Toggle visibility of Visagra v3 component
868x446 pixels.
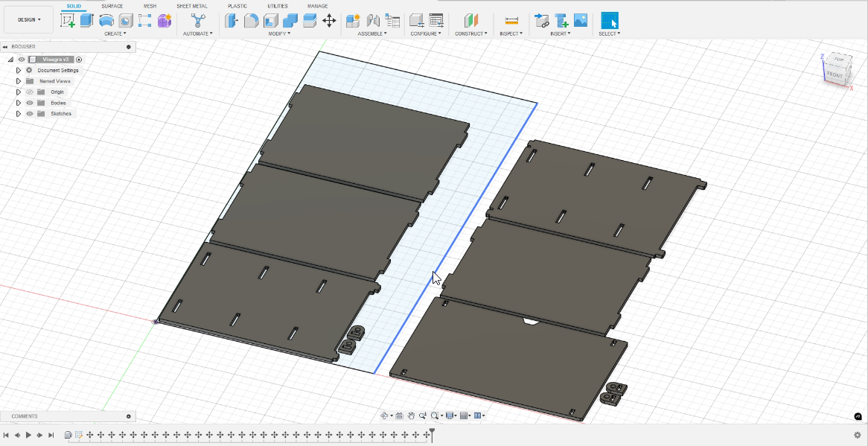click(22, 60)
